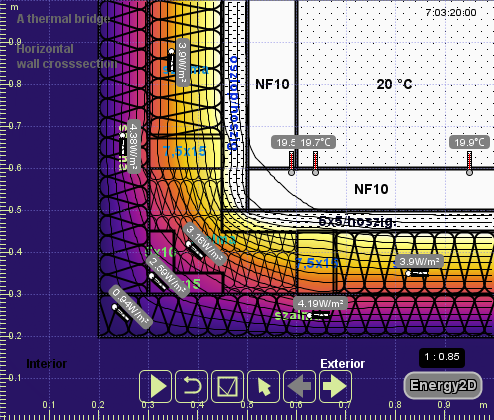Click the 7:03:20:00 simulation clock

point(451,13)
